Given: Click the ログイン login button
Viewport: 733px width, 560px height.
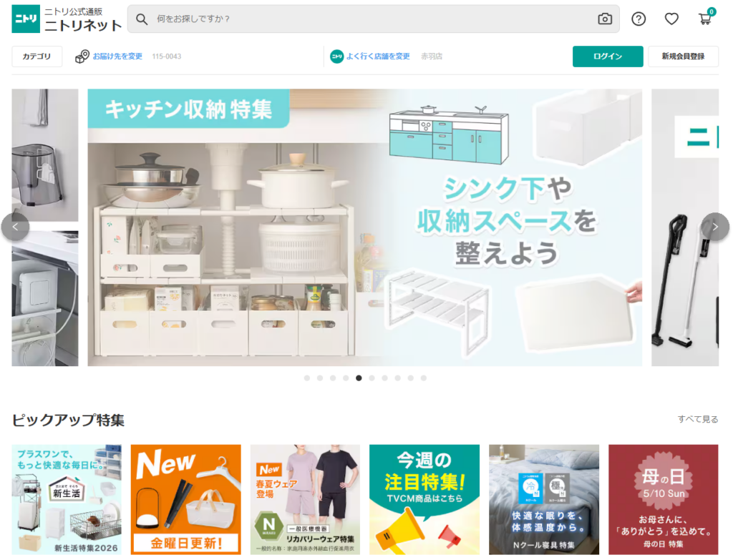Looking at the screenshot, I should 608,56.
